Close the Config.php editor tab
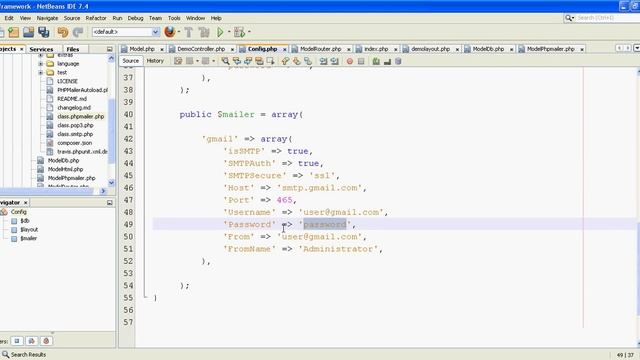 point(284,49)
